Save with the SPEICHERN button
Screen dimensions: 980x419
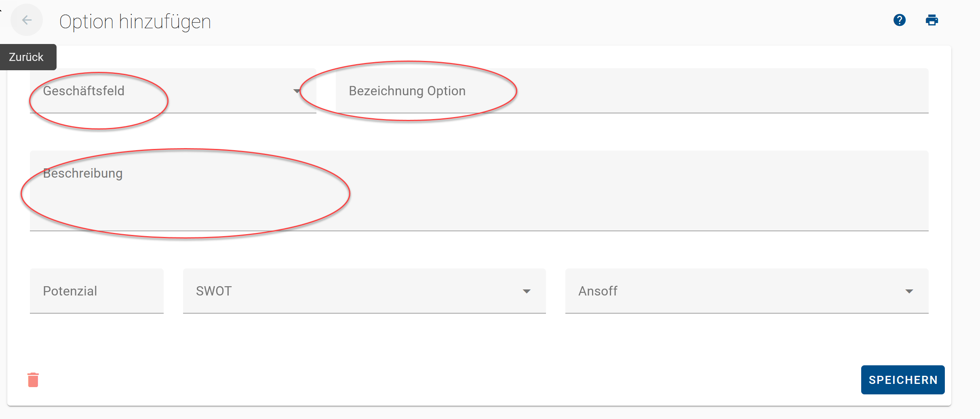point(903,380)
